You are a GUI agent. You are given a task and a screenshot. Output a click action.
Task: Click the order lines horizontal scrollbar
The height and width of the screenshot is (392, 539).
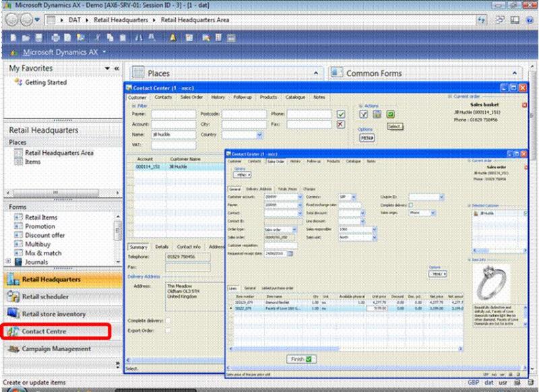[346, 349]
